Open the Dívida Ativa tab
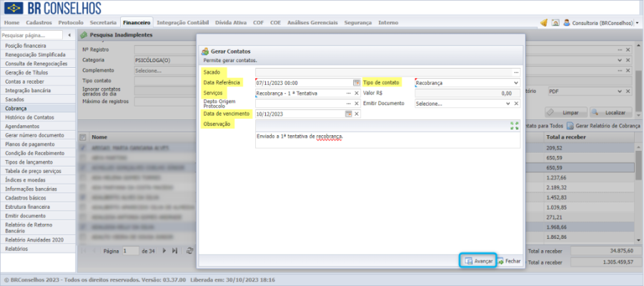The image size is (644, 286). click(231, 23)
